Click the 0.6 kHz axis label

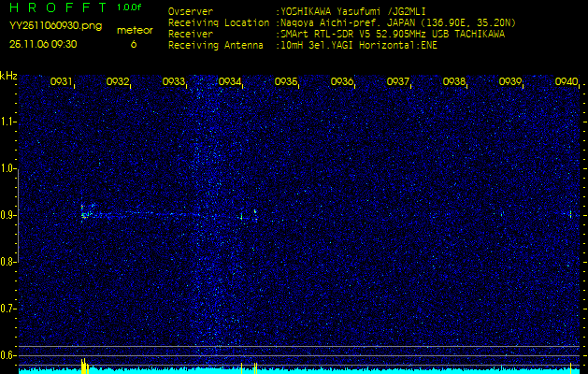[7, 355]
